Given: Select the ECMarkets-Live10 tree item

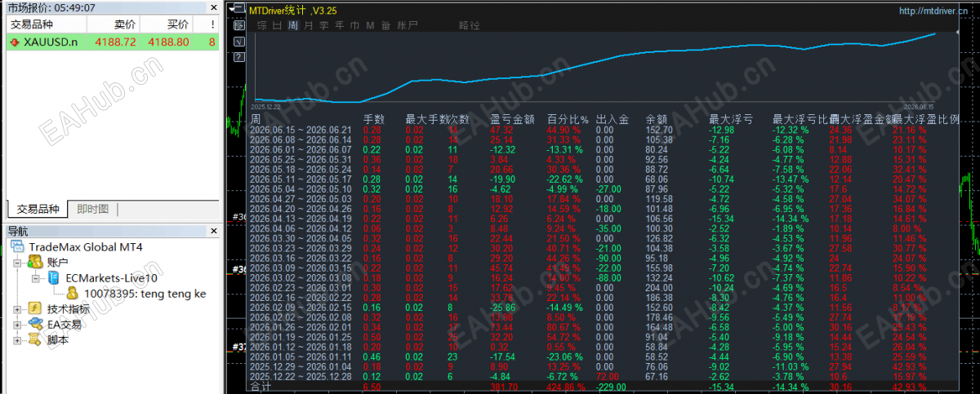Looking at the screenshot, I should [x=111, y=277].
